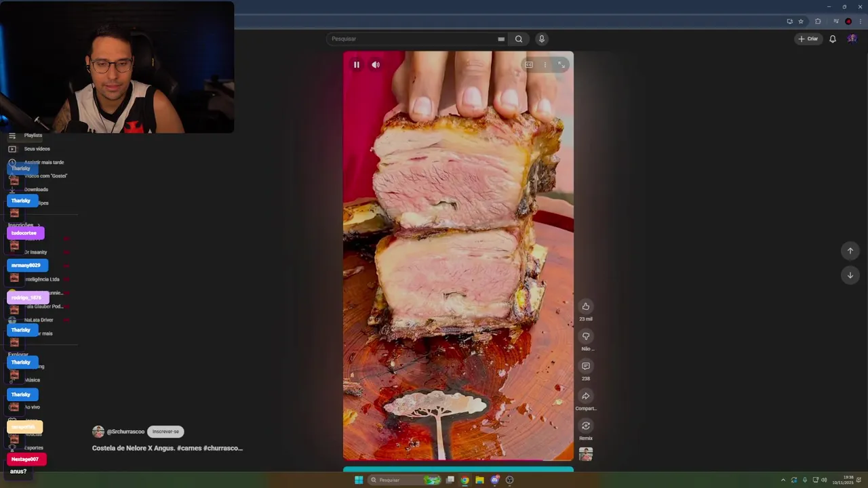The width and height of the screenshot is (868, 488).
Task: Open the Dr Insanity subscription
Action: (35, 252)
